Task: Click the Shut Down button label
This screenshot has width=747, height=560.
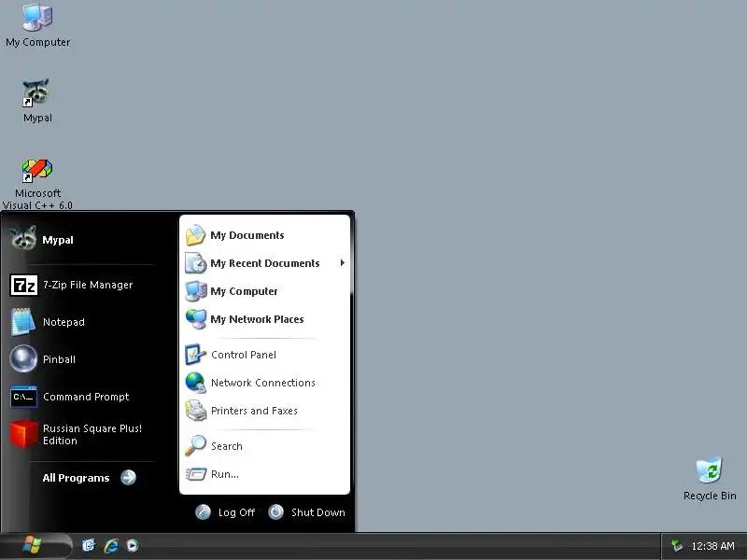Action: pyautogui.click(x=318, y=512)
